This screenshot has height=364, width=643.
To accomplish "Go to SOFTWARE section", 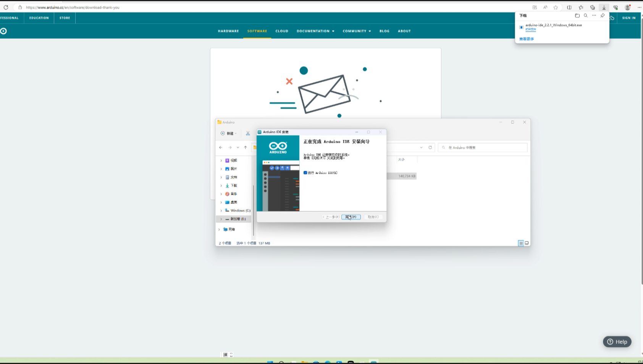I will [x=257, y=31].
